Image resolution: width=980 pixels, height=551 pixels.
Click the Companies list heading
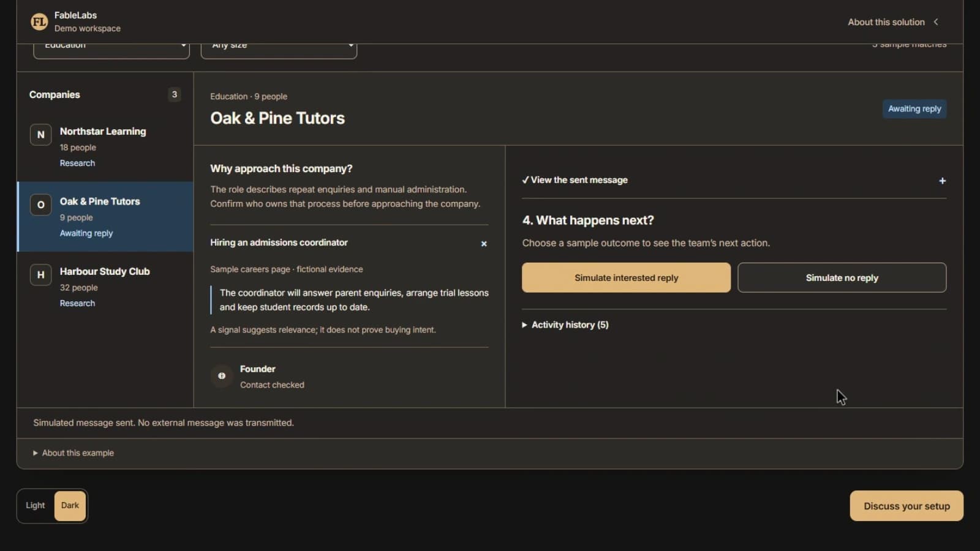click(x=55, y=94)
